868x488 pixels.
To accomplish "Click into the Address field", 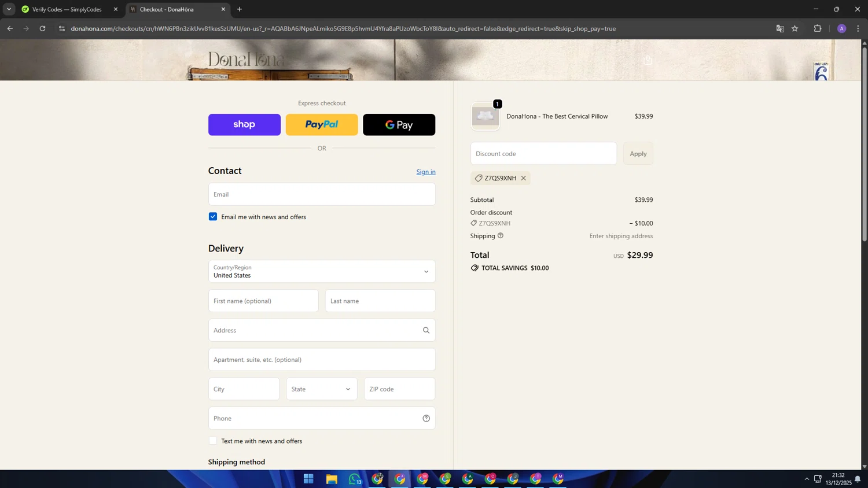I will point(322,330).
